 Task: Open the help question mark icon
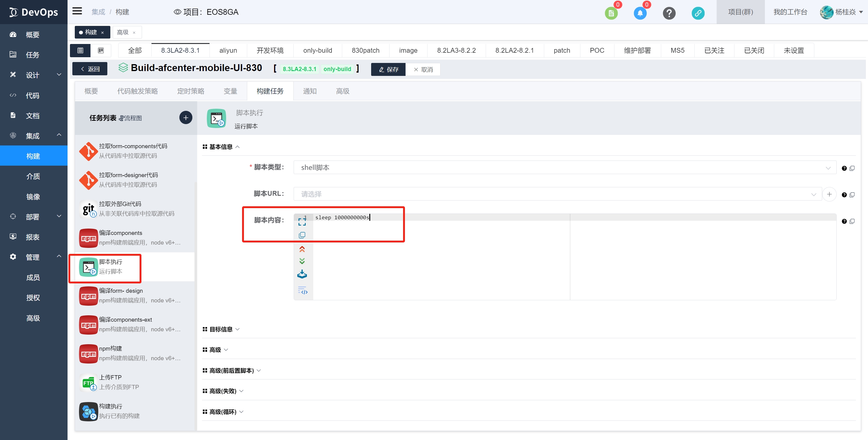tap(669, 13)
